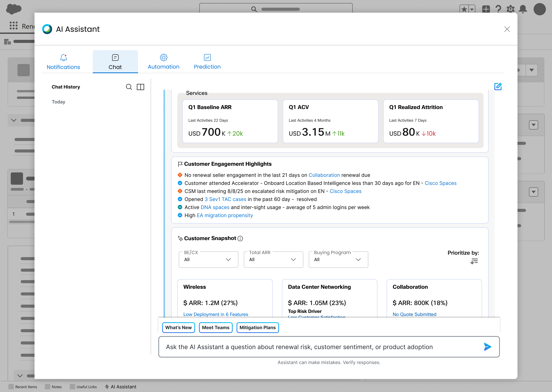The image size is (552, 392).
Task: Open the Salesforce app launcher grid
Action: [x=14, y=26]
